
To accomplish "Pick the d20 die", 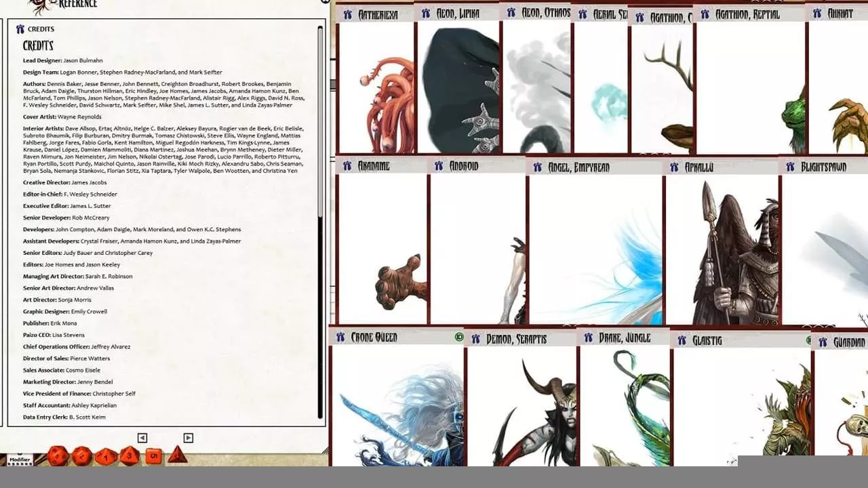I will point(57,455).
